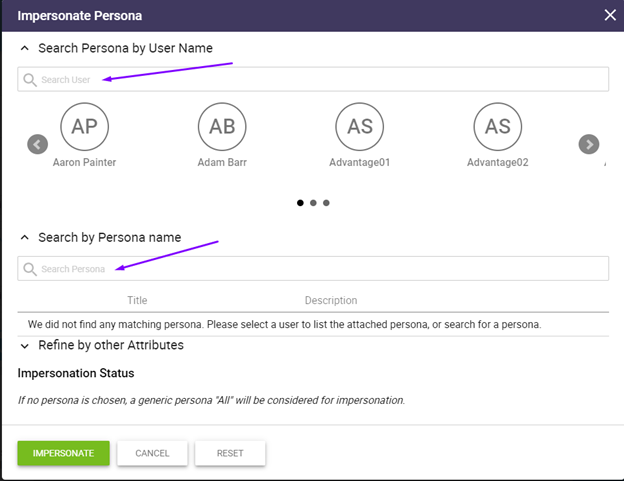Jump to the third carousel page dot
Screen dimensions: 624x481
point(326,203)
